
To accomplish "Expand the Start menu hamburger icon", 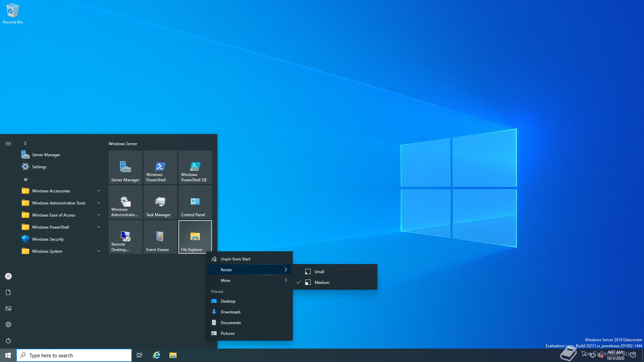I will [8, 143].
